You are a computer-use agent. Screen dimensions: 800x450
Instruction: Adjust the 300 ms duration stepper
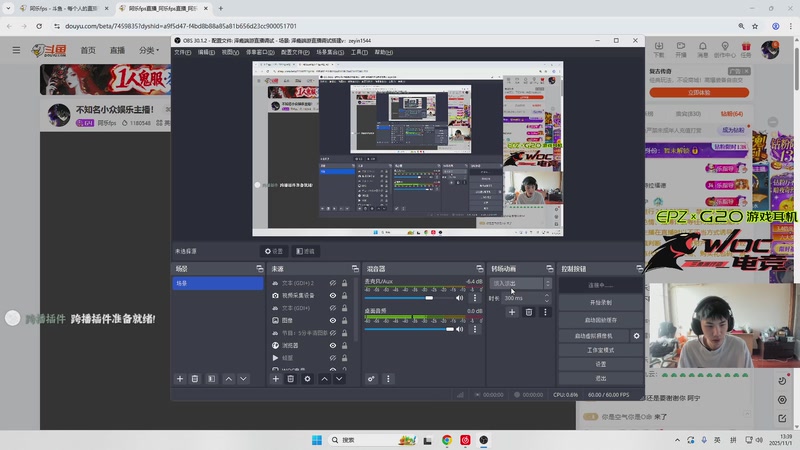tap(547, 298)
